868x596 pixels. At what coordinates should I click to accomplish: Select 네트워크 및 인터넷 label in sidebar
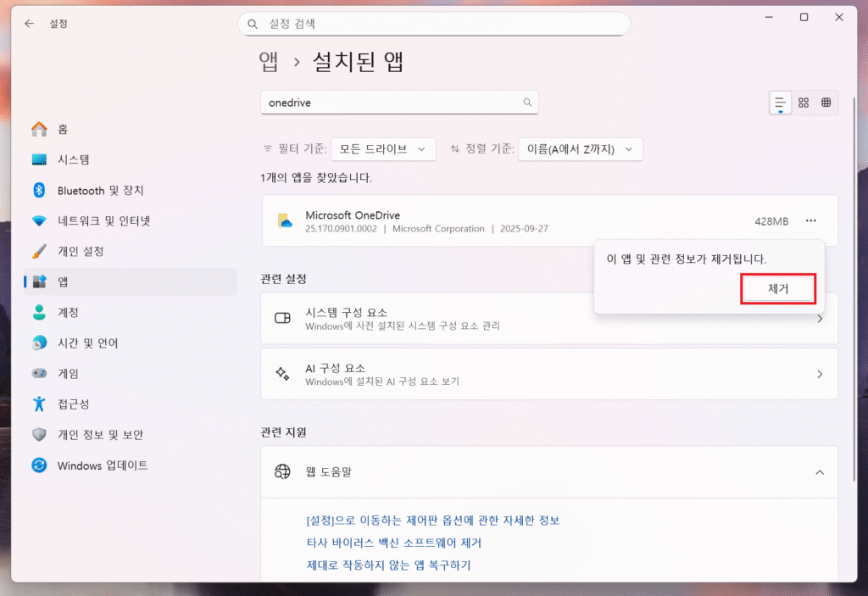pyautogui.click(x=104, y=221)
